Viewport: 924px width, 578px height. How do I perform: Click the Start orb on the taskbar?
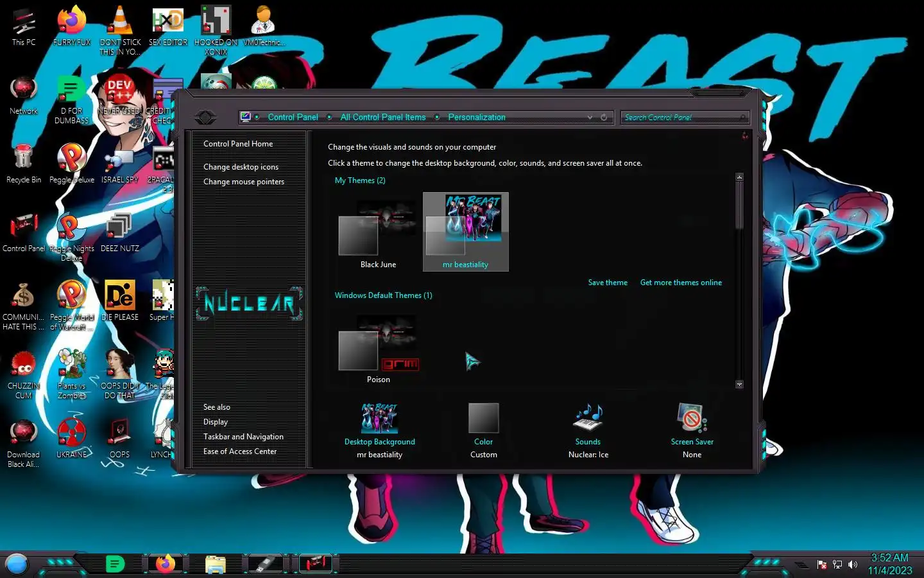pos(17,564)
